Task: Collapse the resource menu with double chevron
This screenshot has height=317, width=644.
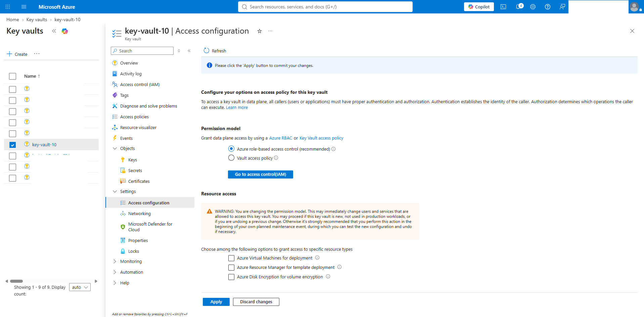Action: [x=189, y=51]
